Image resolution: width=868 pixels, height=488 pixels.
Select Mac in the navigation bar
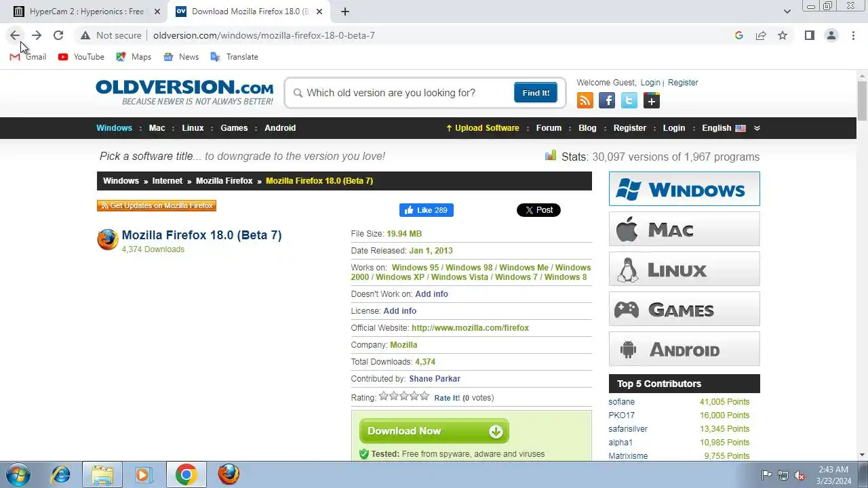tap(157, 128)
